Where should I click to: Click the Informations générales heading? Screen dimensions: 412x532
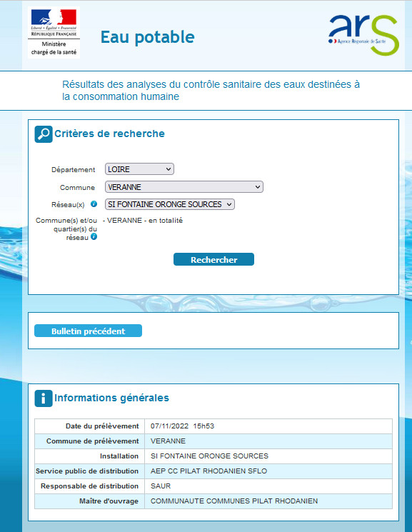111,398
